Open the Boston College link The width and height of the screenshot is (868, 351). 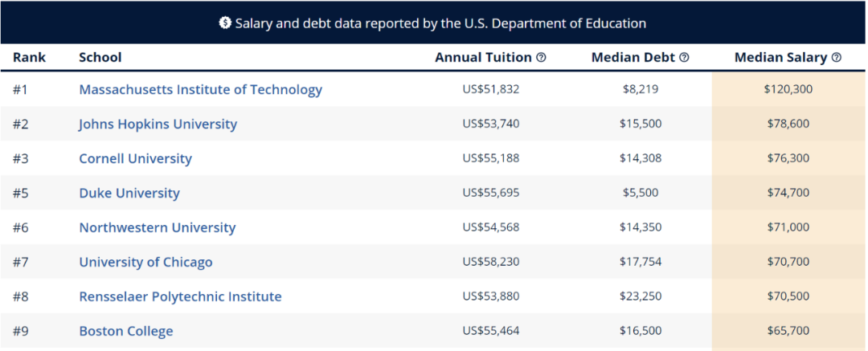pyautogui.click(x=125, y=332)
